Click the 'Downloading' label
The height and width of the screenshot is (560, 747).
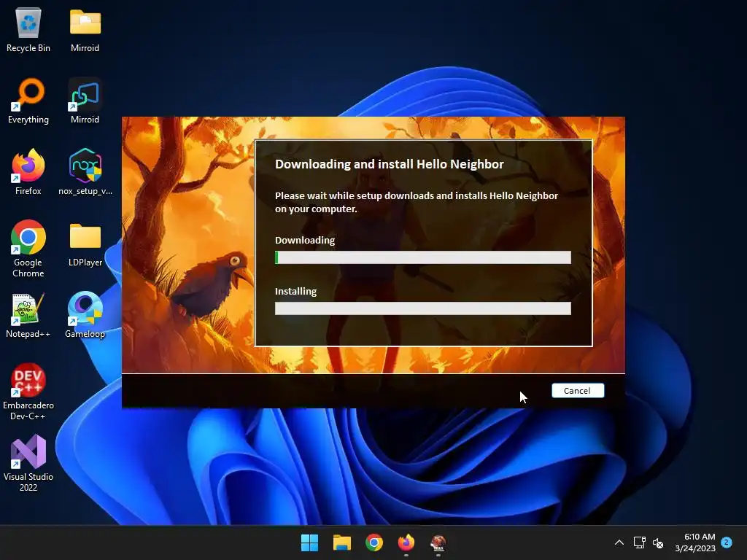pyautogui.click(x=305, y=240)
